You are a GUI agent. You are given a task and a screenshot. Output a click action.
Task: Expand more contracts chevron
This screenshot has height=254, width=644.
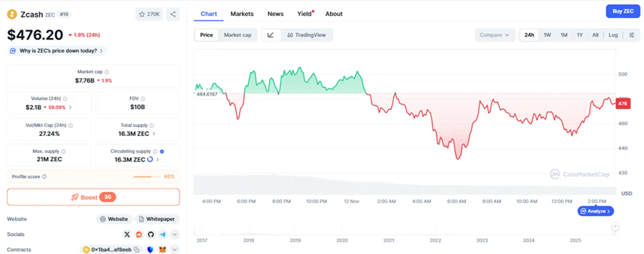pos(175,250)
